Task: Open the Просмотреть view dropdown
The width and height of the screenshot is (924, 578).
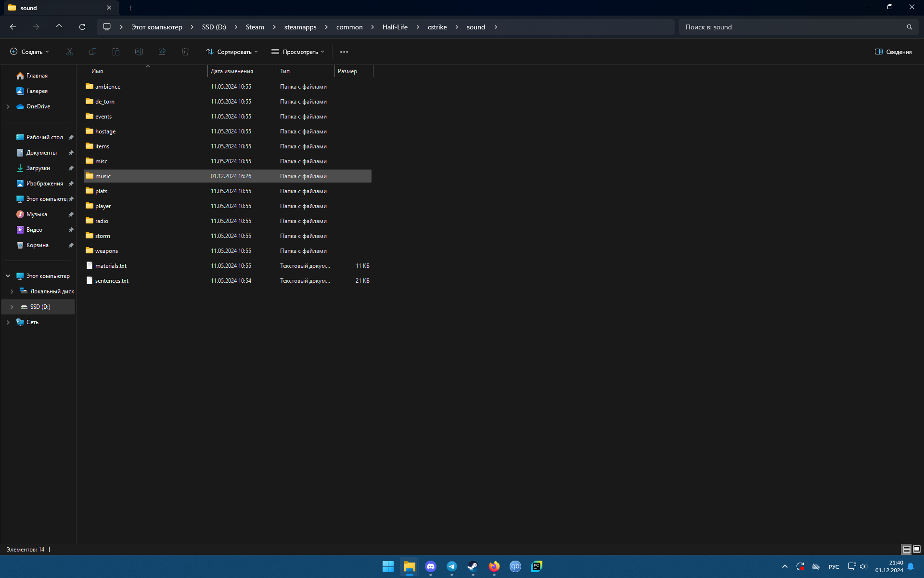Action: tap(298, 52)
